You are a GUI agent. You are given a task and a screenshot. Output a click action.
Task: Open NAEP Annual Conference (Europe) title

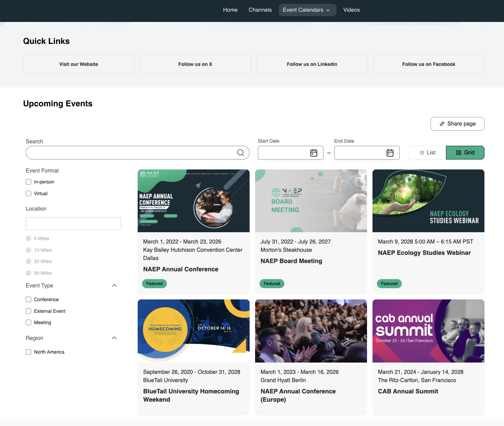tap(298, 395)
